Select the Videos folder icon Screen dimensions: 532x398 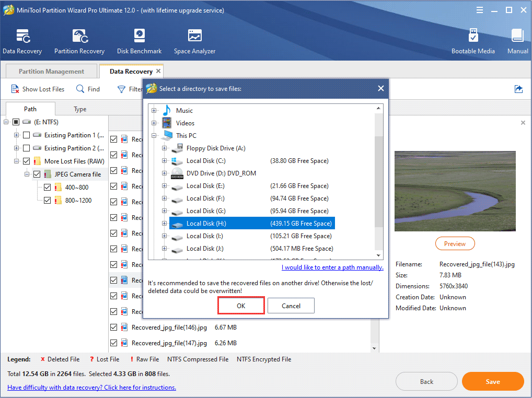tap(167, 123)
